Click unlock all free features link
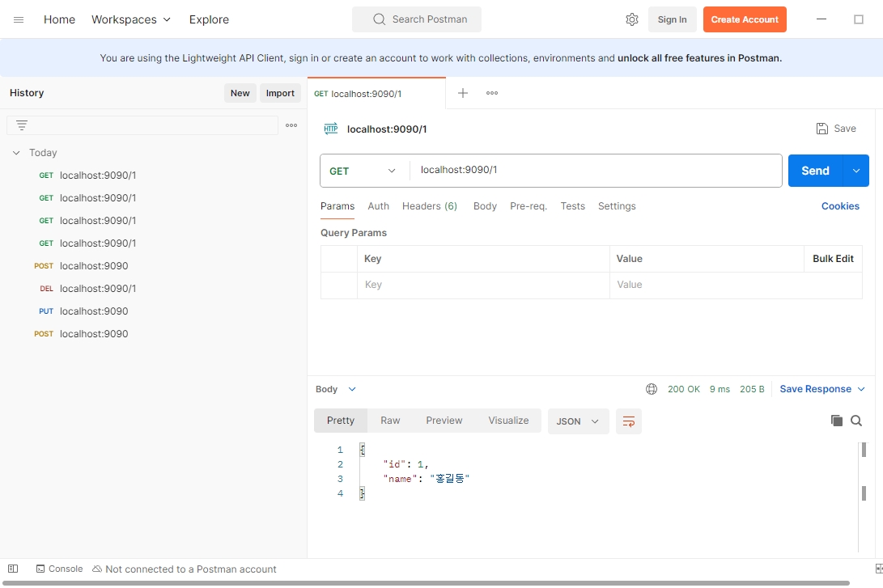883x588 pixels. [699, 58]
